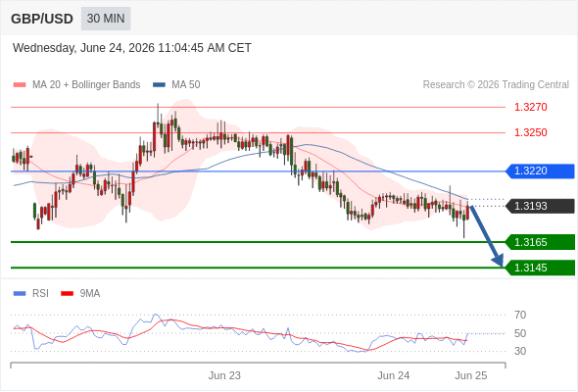Click the 1.3165 support price tag
578x392 pixels.
click(x=540, y=242)
